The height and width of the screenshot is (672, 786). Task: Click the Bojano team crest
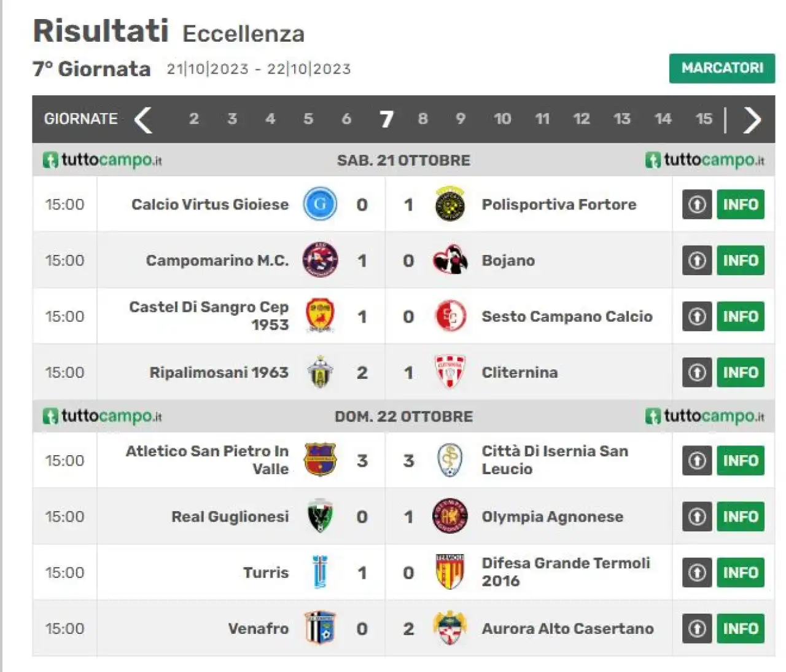(x=450, y=260)
